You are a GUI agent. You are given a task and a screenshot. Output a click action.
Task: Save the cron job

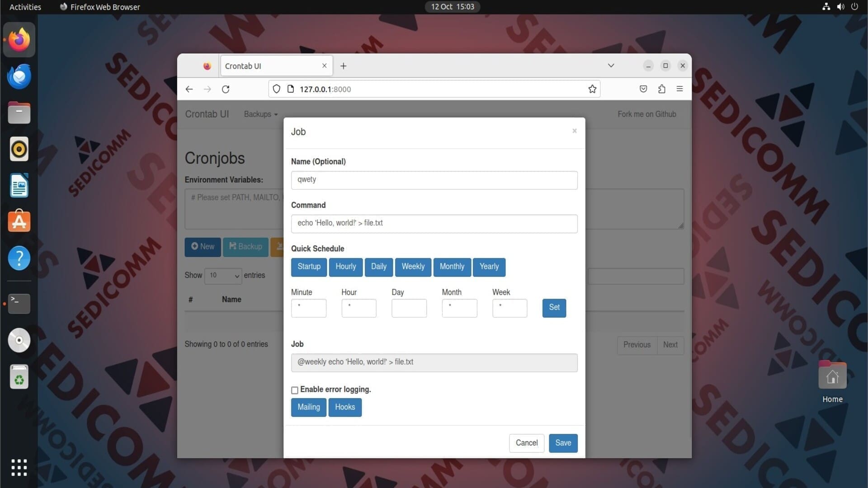pos(563,443)
